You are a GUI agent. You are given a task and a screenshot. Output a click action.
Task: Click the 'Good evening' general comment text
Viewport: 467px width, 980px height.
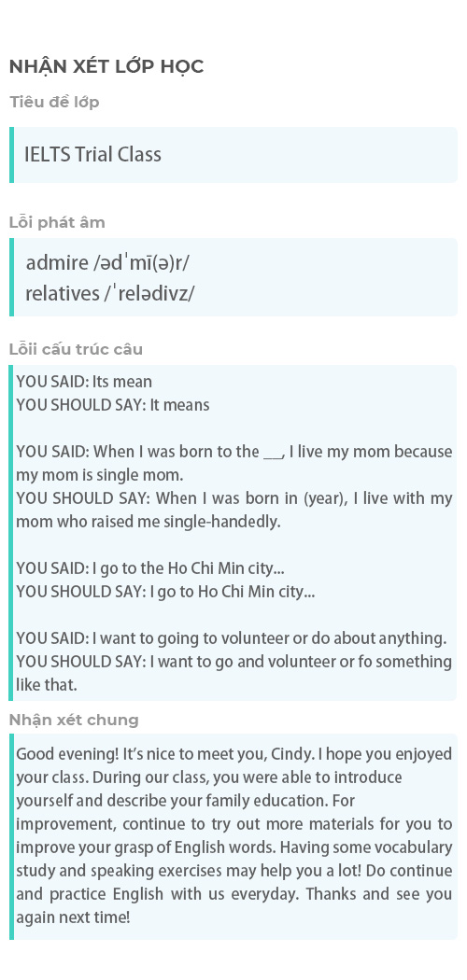coord(233,835)
